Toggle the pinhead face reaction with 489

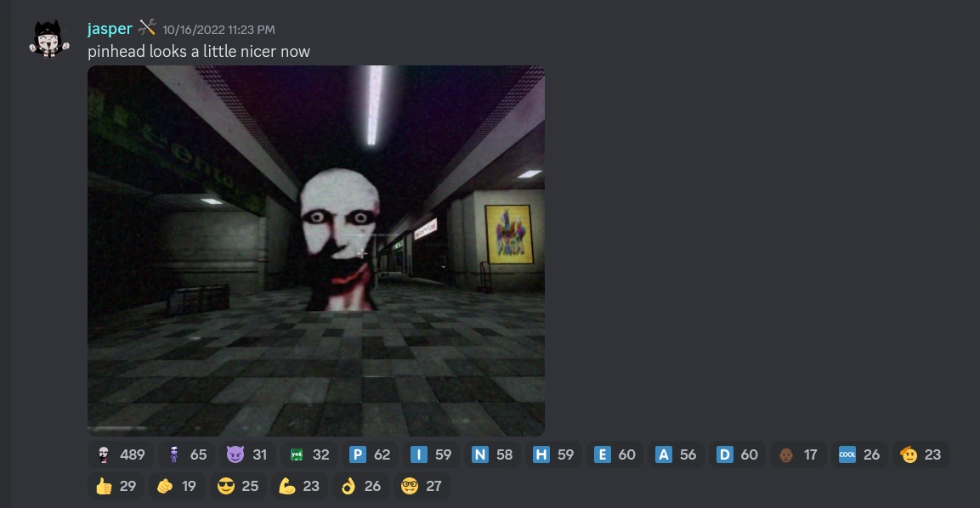pos(121,454)
